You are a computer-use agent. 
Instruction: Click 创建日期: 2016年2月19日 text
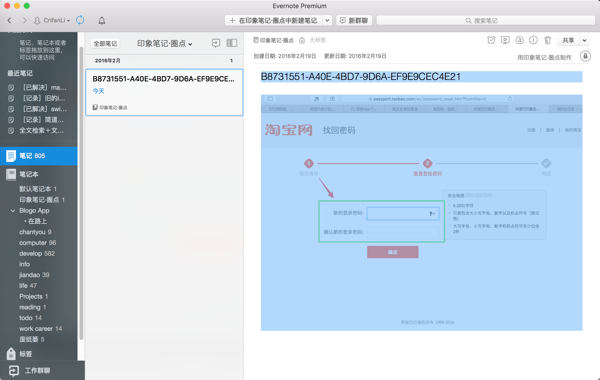point(285,56)
